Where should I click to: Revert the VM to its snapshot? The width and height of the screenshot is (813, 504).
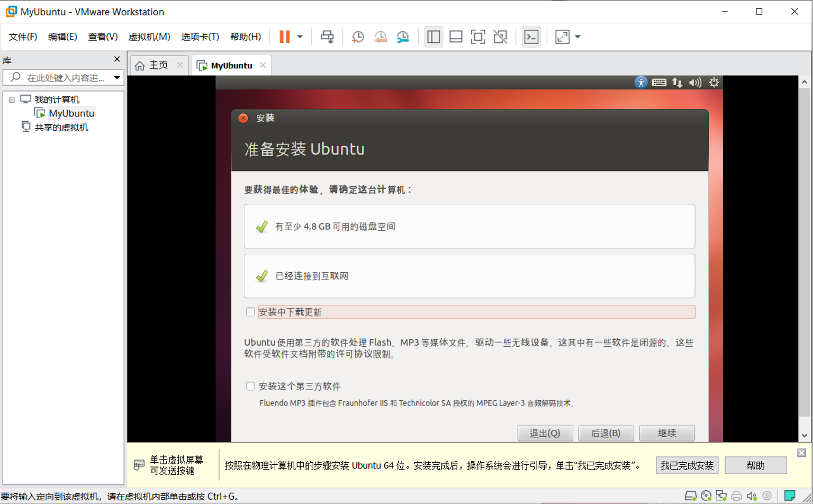(380, 37)
